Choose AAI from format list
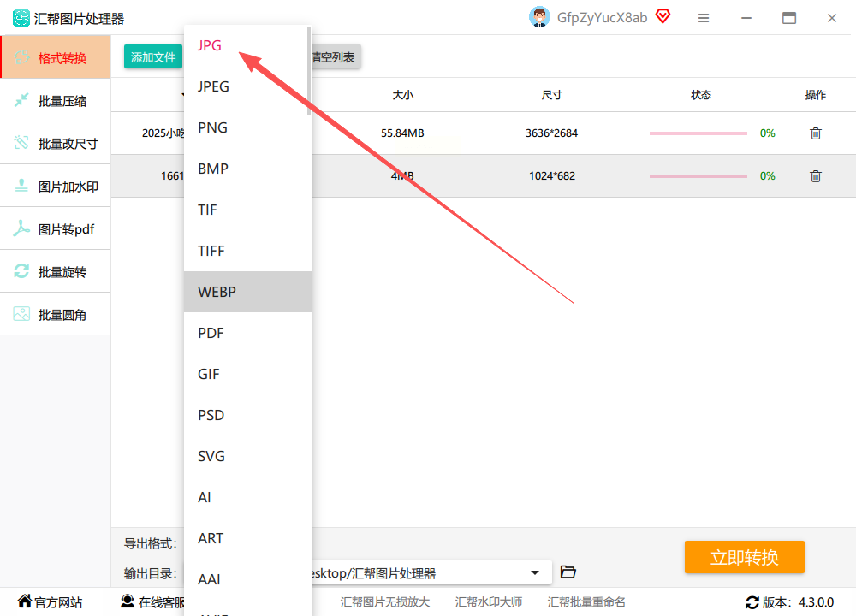This screenshot has height=616, width=856. [x=248, y=579]
